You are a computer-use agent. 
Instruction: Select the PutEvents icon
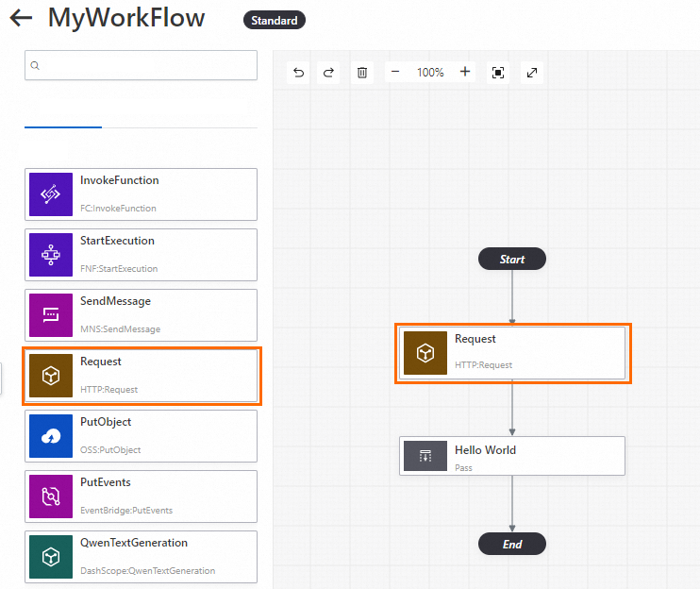(51, 496)
